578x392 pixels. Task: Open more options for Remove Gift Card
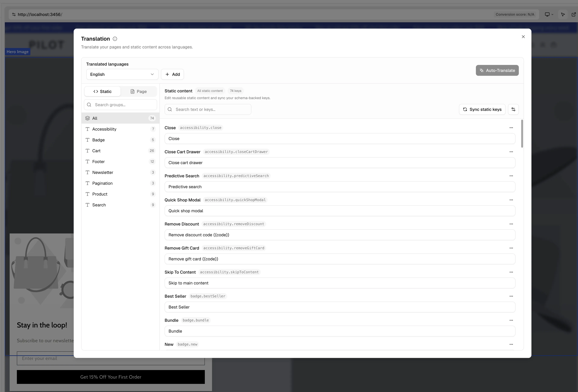[511, 248]
